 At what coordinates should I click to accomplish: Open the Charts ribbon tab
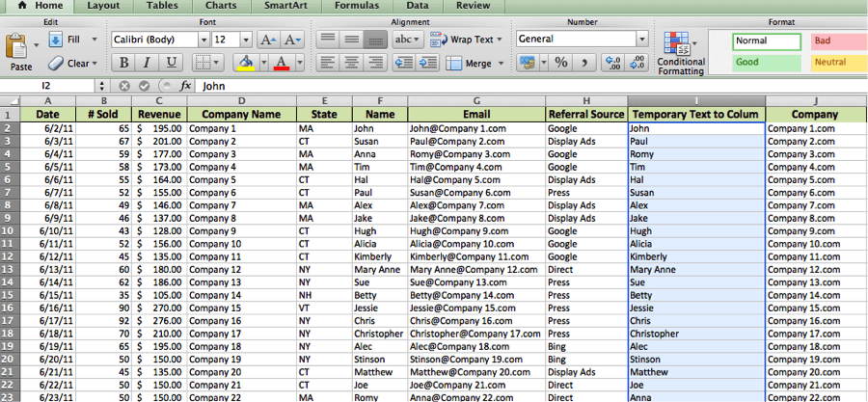(x=221, y=6)
